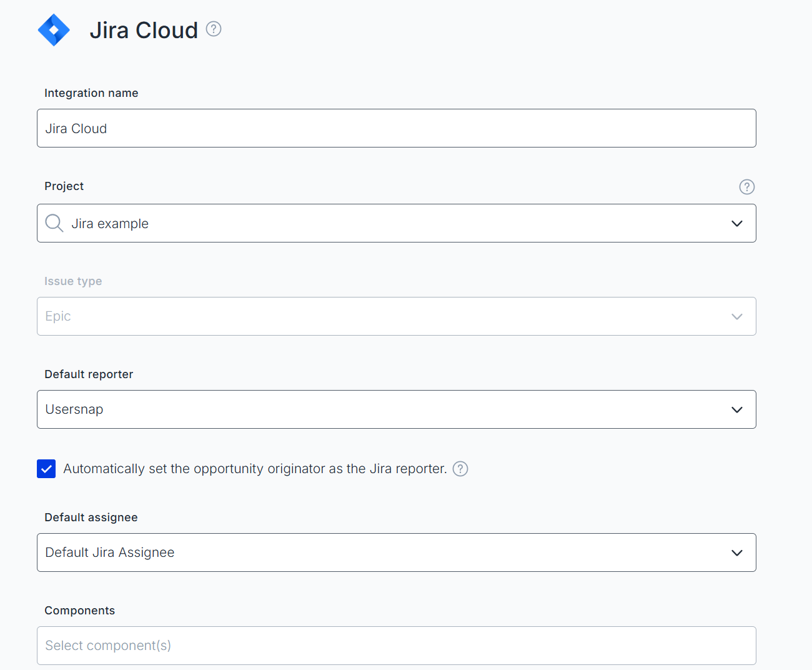Click the 'Jira example' project value
The image size is (812, 670).
(110, 224)
